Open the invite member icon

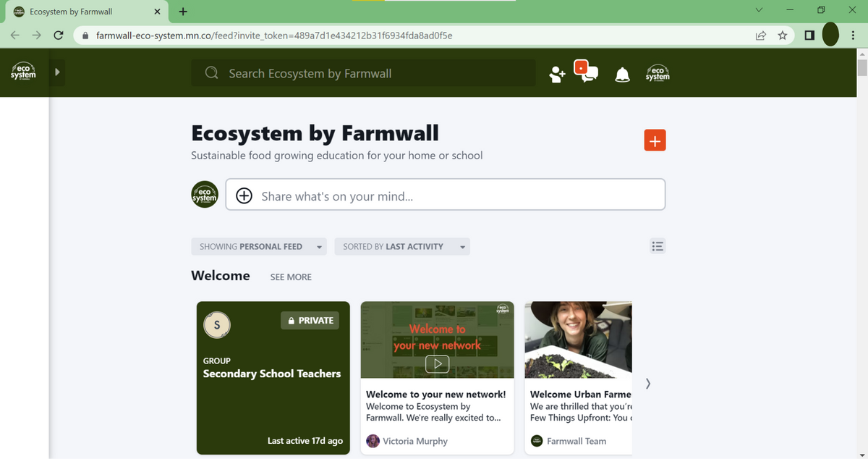[x=557, y=74]
